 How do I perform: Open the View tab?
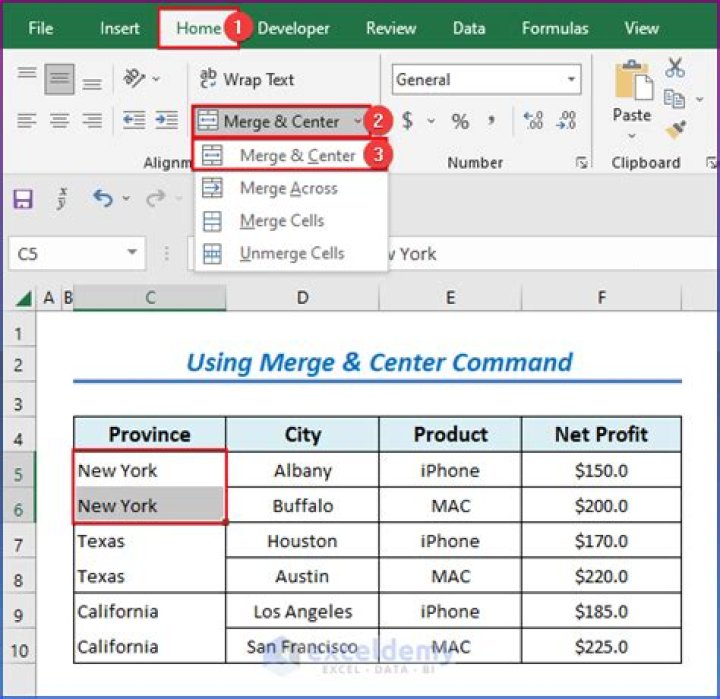click(x=641, y=28)
